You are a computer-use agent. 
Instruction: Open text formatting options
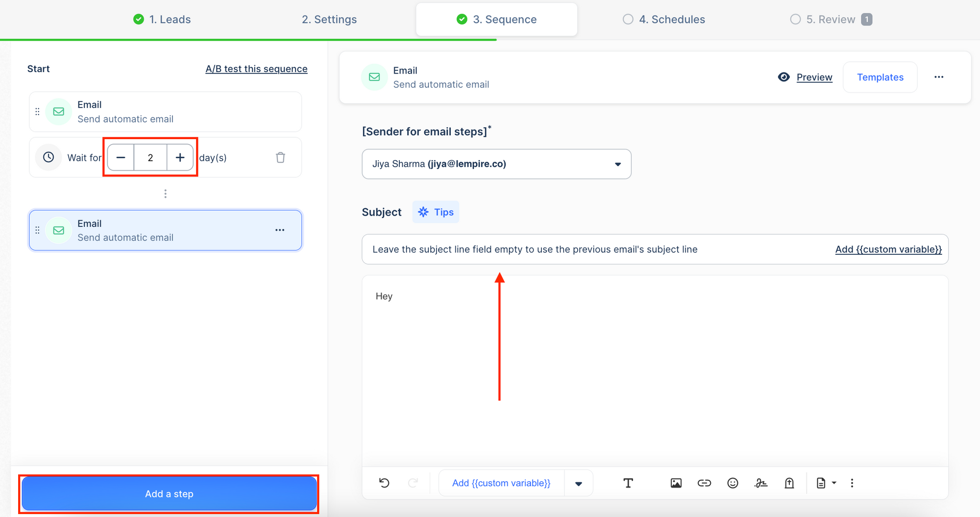629,483
